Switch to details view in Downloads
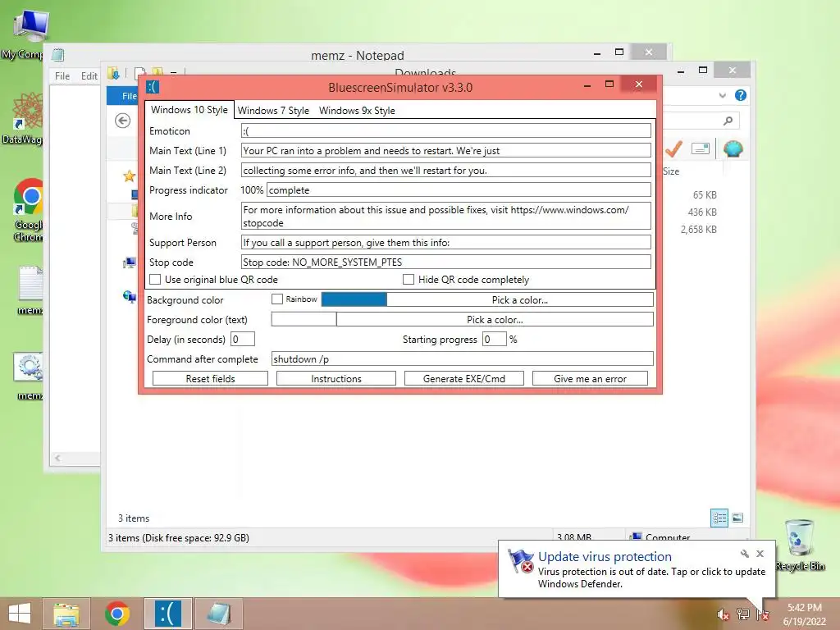 pos(719,518)
